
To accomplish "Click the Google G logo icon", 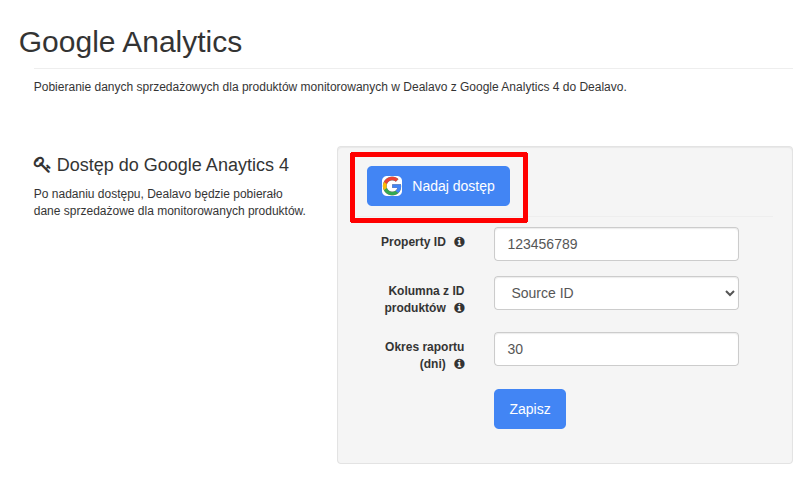I will (x=392, y=186).
